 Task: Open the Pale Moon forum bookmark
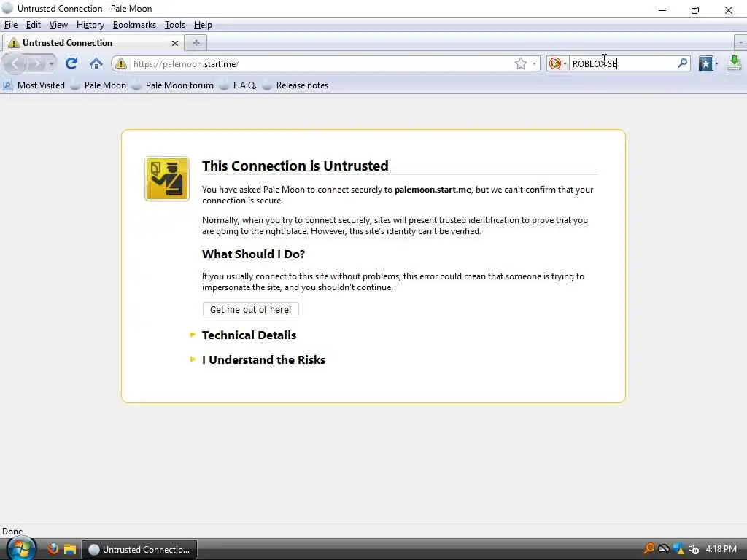[x=173, y=85]
